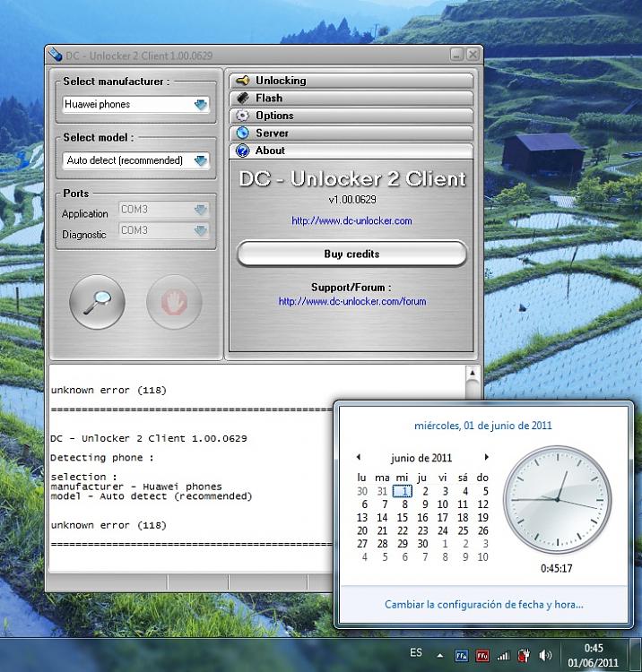Open the dc-unlocker.com/forum support link
Screen dimensions: 642x672
click(x=351, y=302)
